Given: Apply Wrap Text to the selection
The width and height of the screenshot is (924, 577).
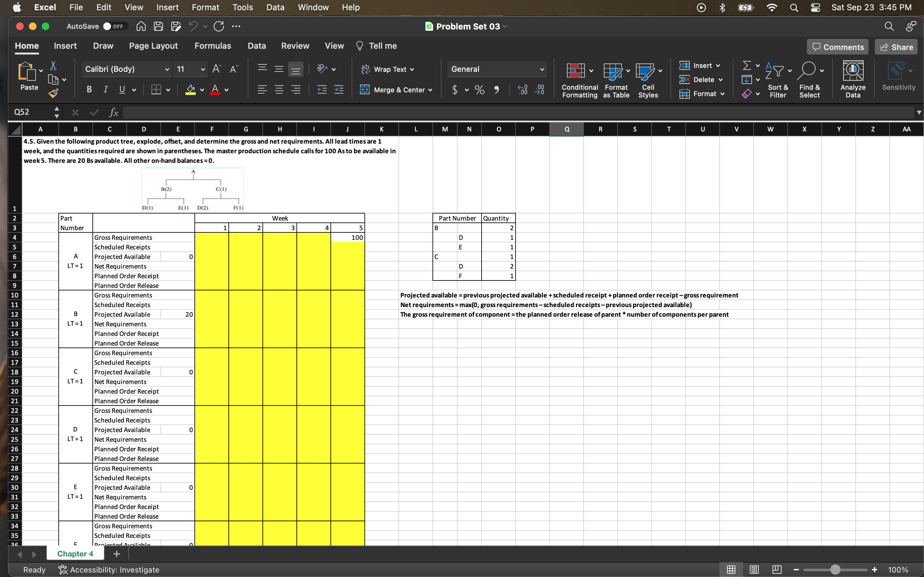Looking at the screenshot, I should [388, 69].
